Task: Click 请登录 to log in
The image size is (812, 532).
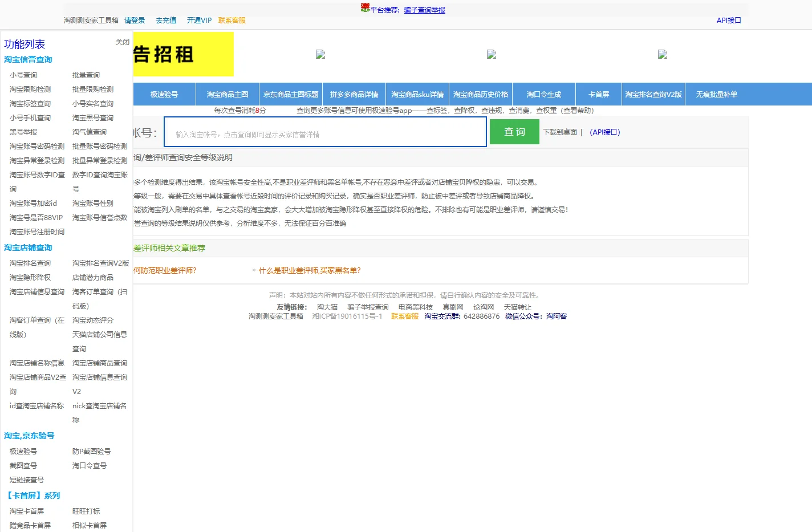Action: (135, 21)
